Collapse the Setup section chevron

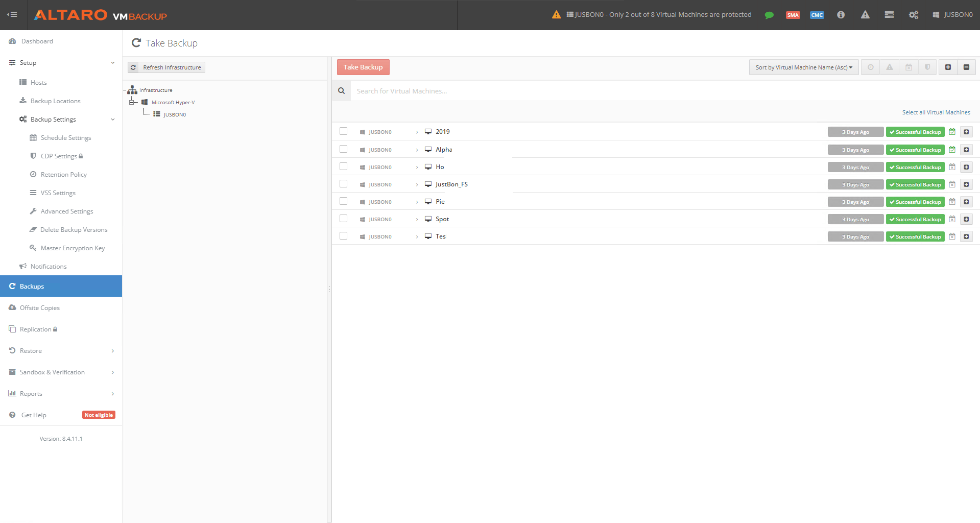tap(112, 63)
